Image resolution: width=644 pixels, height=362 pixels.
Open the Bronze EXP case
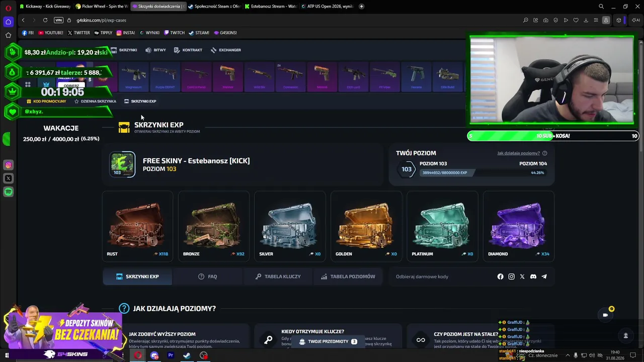tap(214, 226)
